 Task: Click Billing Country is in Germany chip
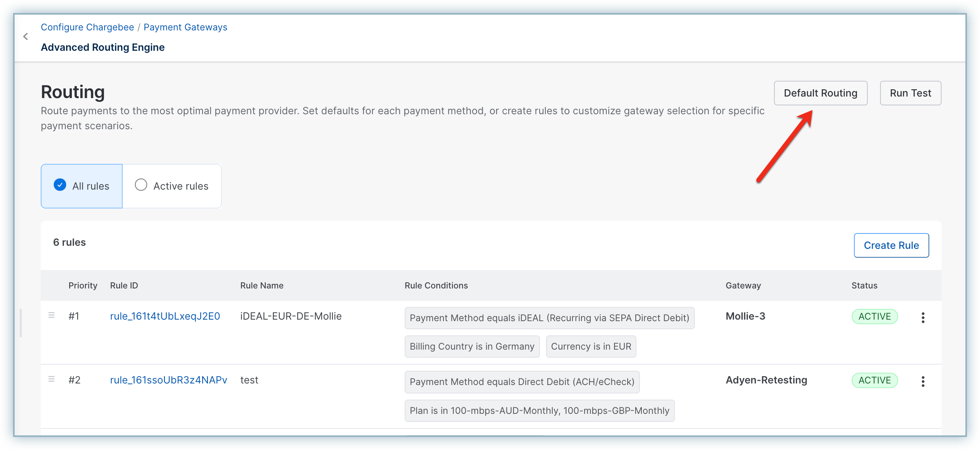point(472,347)
